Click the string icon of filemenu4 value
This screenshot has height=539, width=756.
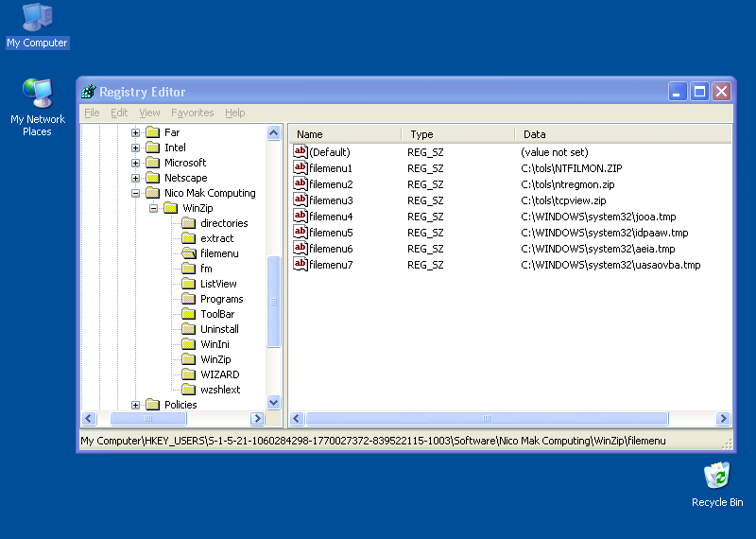pyautogui.click(x=301, y=216)
